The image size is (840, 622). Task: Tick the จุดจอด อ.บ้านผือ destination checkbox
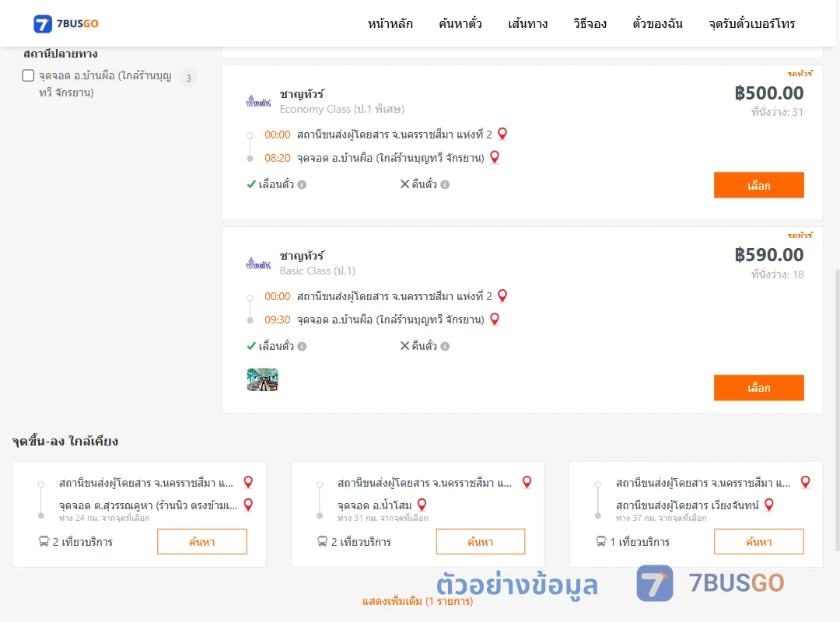click(29, 75)
